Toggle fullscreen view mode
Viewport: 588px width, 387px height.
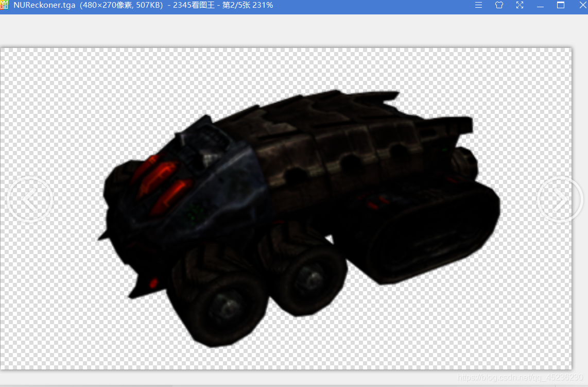coord(520,5)
